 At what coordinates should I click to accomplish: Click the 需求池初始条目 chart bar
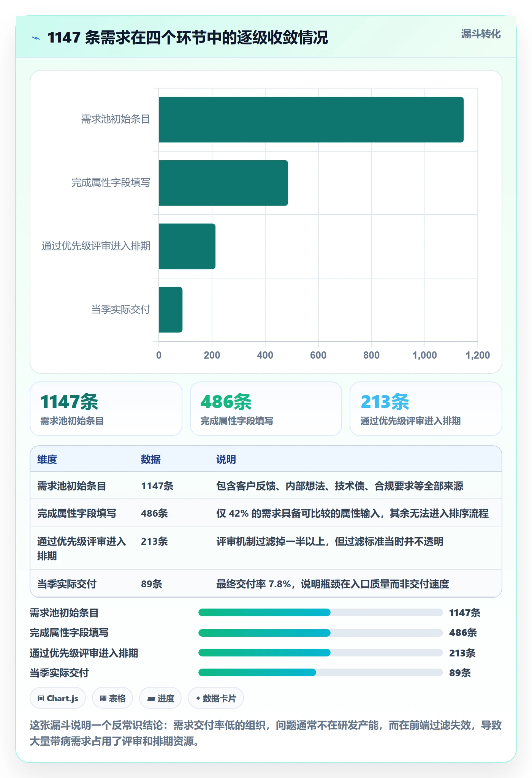tap(311, 120)
